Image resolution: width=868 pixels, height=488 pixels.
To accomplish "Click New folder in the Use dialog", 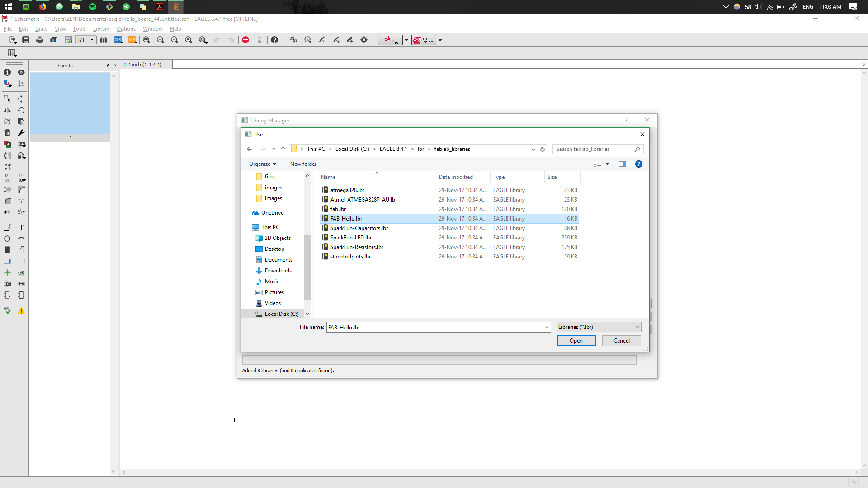I will tap(303, 164).
